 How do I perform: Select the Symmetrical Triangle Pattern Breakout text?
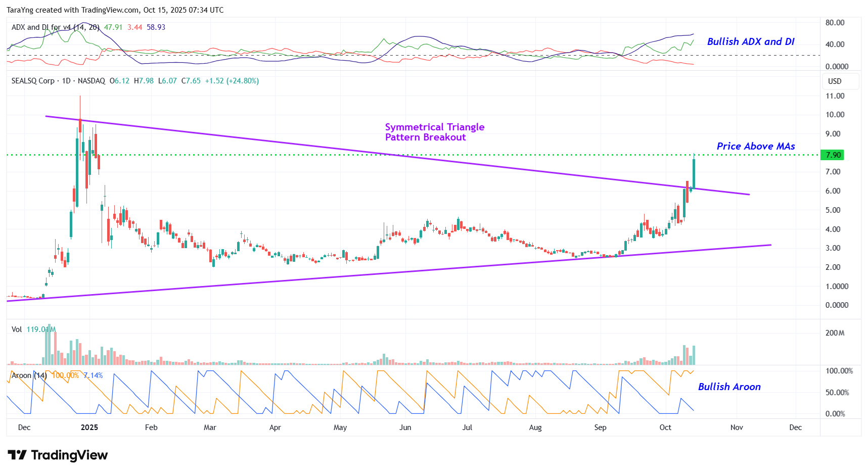tap(434, 132)
